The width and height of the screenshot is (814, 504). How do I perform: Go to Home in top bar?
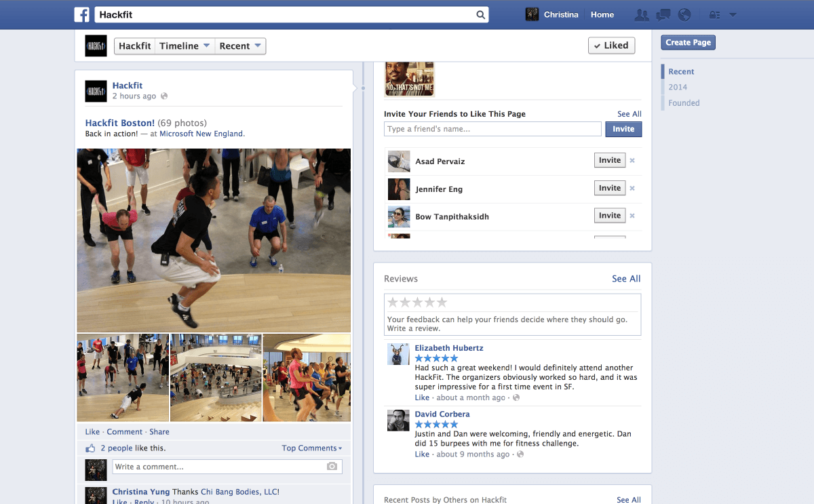602,15
